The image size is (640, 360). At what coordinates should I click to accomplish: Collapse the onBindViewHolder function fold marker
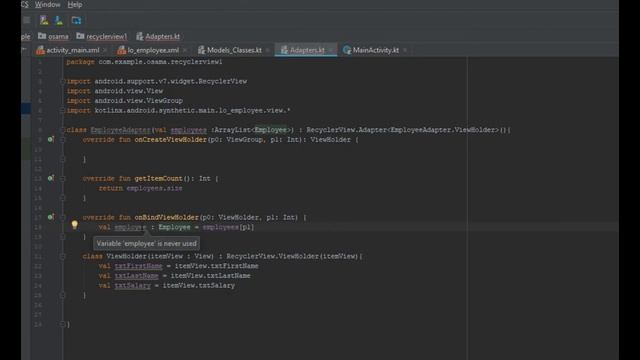tap(63, 217)
